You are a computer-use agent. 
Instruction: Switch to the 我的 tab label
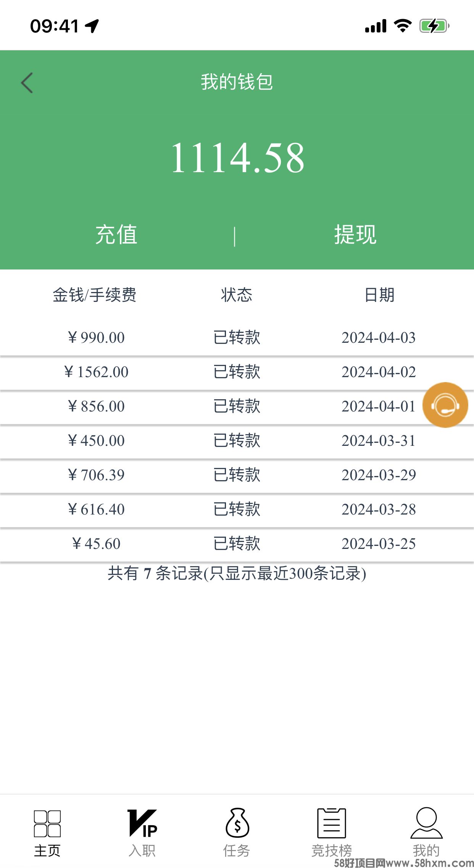[426, 850]
